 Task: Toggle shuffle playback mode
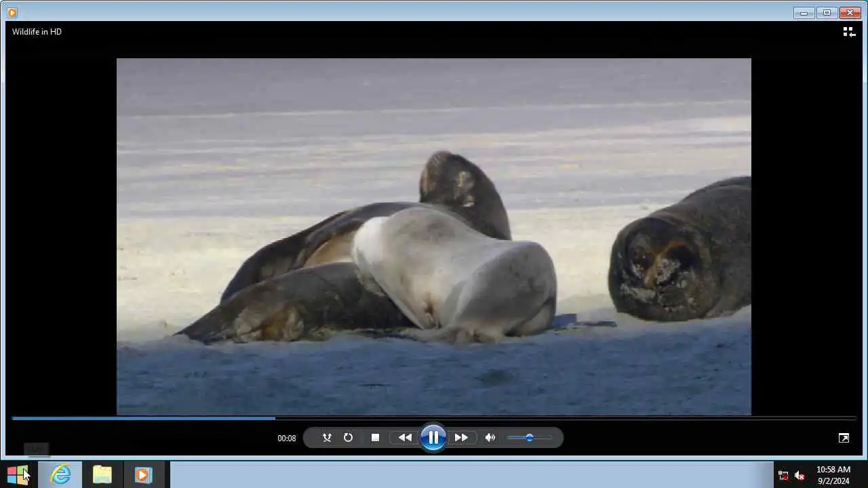click(x=327, y=438)
